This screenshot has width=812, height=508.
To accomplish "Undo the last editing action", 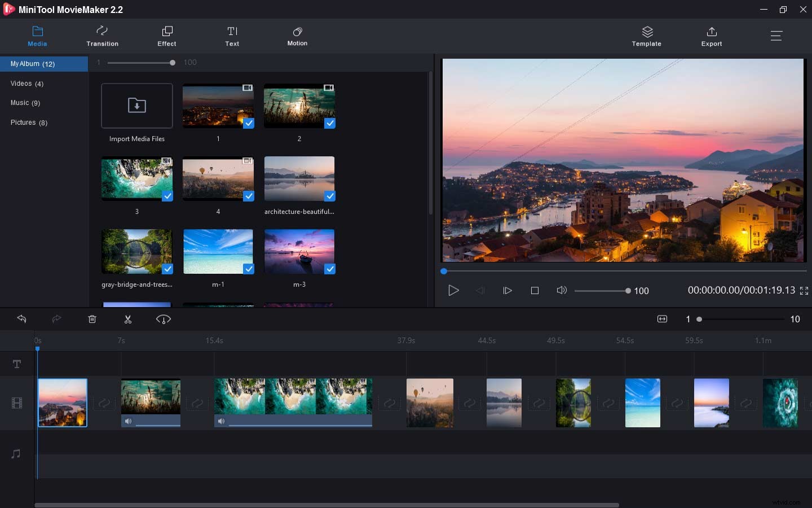I will pos(22,319).
